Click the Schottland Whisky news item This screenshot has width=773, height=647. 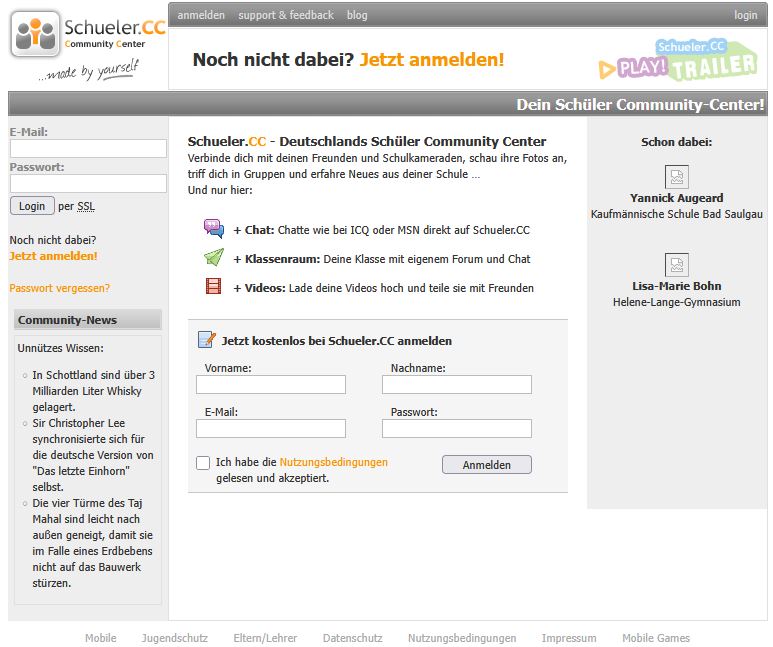click(94, 391)
